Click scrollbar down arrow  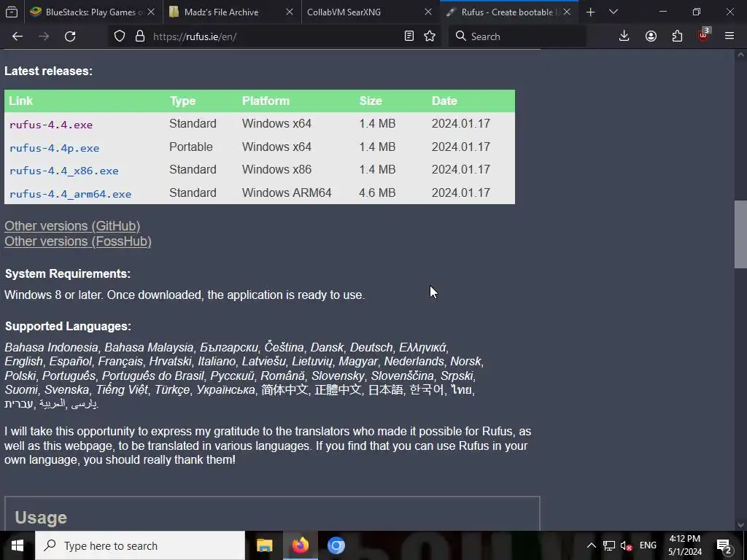click(x=740, y=525)
